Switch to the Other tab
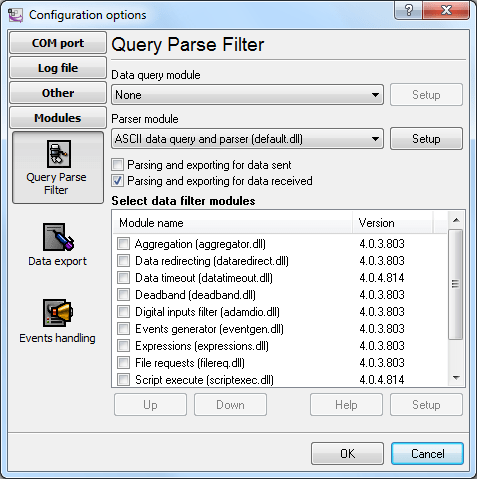This screenshot has width=477, height=479. (x=58, y=93)
